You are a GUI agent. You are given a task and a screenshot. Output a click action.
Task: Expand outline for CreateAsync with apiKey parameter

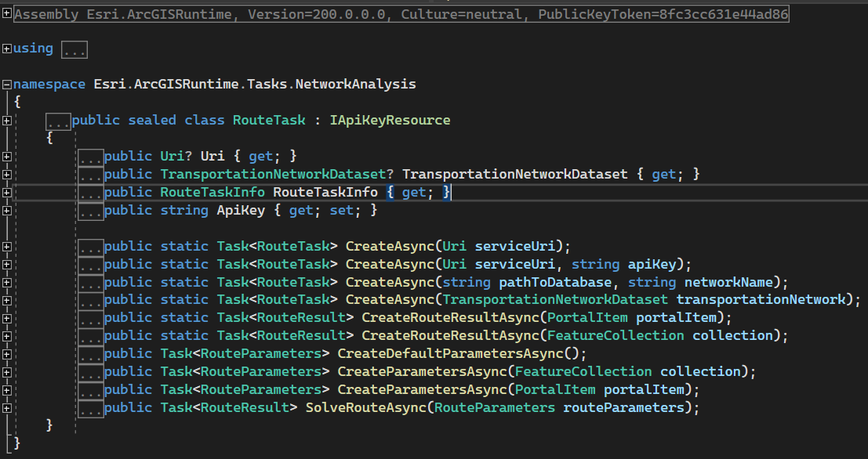(6, 264)
